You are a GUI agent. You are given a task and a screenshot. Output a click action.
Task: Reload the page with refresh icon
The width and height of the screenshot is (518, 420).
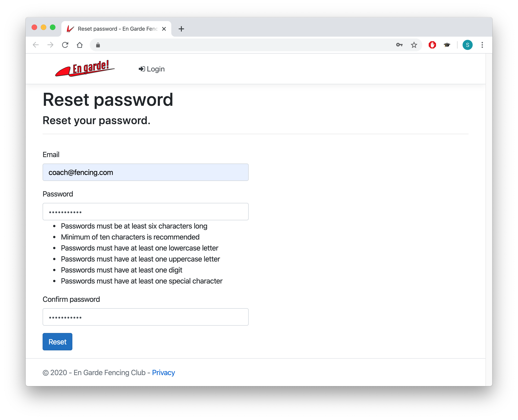click(x=65, y=45)
